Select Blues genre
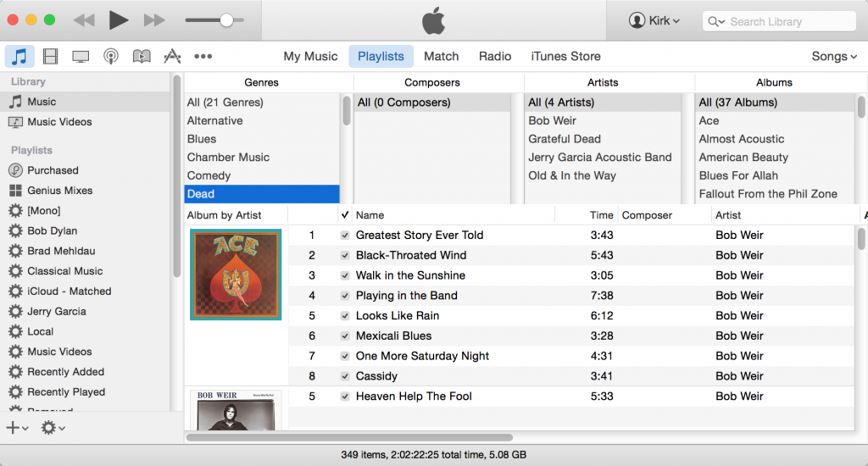 click(x=262, y=139)
